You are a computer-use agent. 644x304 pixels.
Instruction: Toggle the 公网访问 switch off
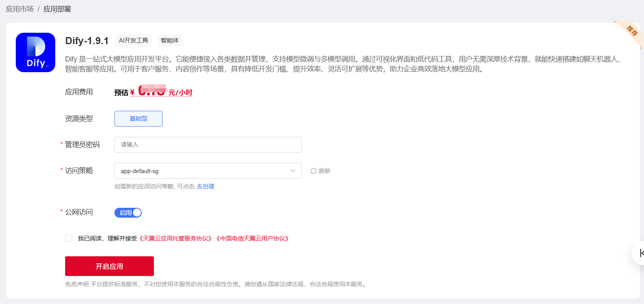[128, 213]
